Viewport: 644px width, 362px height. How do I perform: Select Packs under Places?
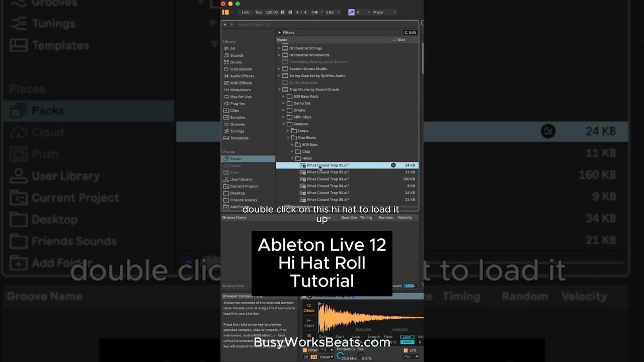(249, 159)
